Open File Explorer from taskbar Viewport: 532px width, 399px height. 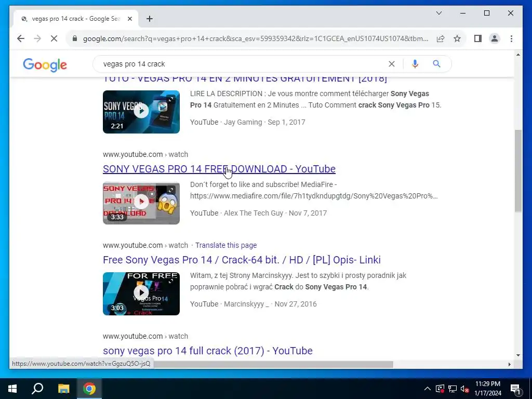point(63,389)
